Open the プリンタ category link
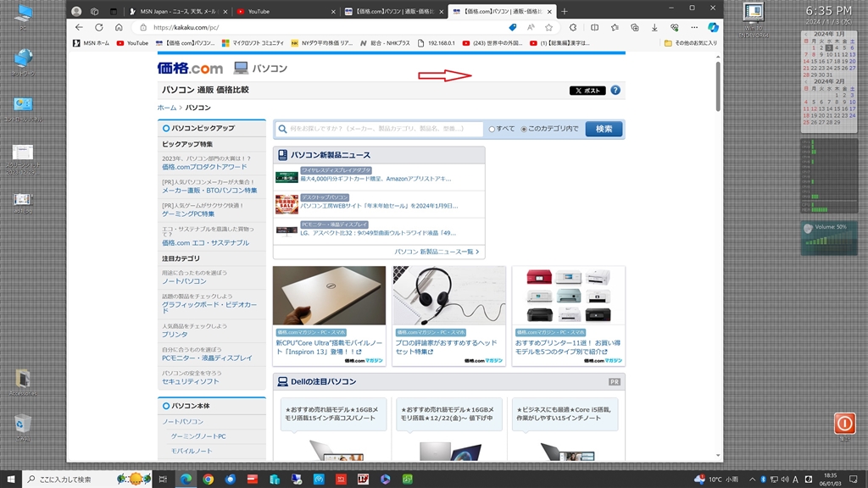Image resolution: width=868 pixels, height=488 pixels. [175, 334]
